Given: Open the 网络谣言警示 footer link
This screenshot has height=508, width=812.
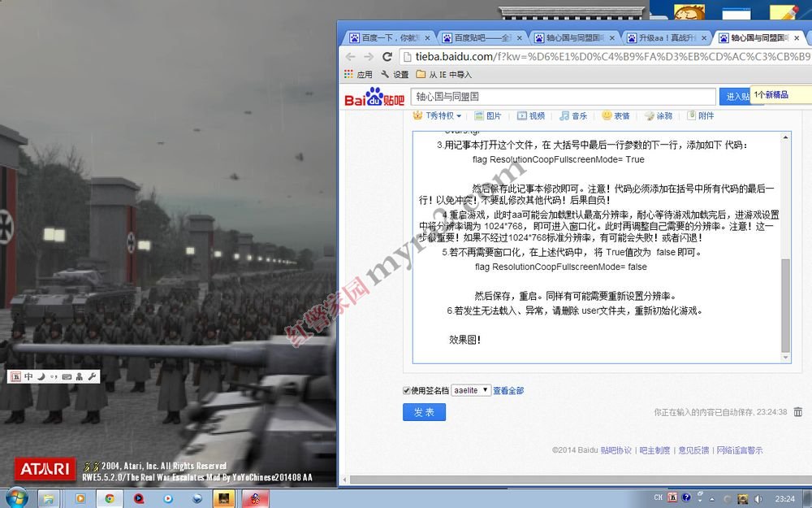Looking at the screenshot, I should [x=740, y=450].
